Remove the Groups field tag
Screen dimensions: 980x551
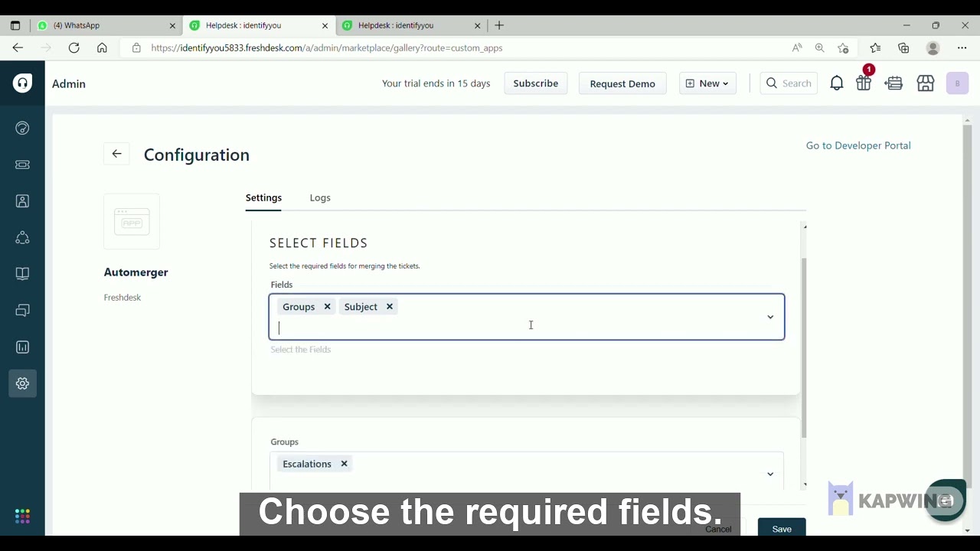point(327,307)
